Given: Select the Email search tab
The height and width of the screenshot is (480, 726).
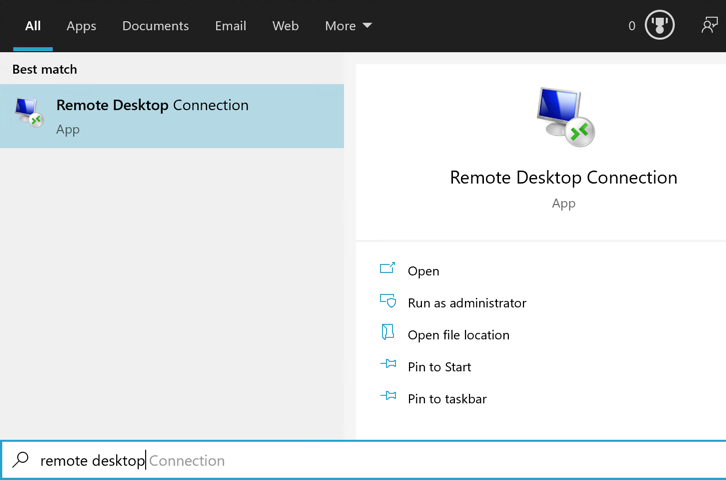Looking at the screenshot, I should pos(230,26).
